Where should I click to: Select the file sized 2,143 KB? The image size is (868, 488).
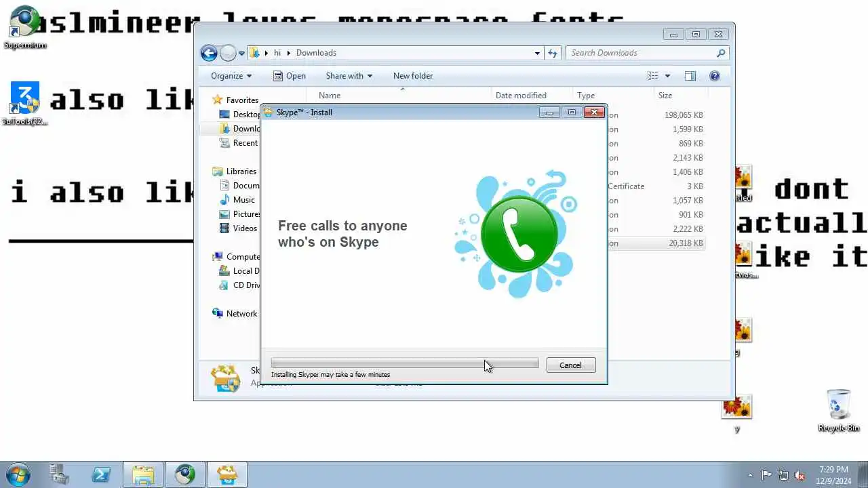[656, 158]
